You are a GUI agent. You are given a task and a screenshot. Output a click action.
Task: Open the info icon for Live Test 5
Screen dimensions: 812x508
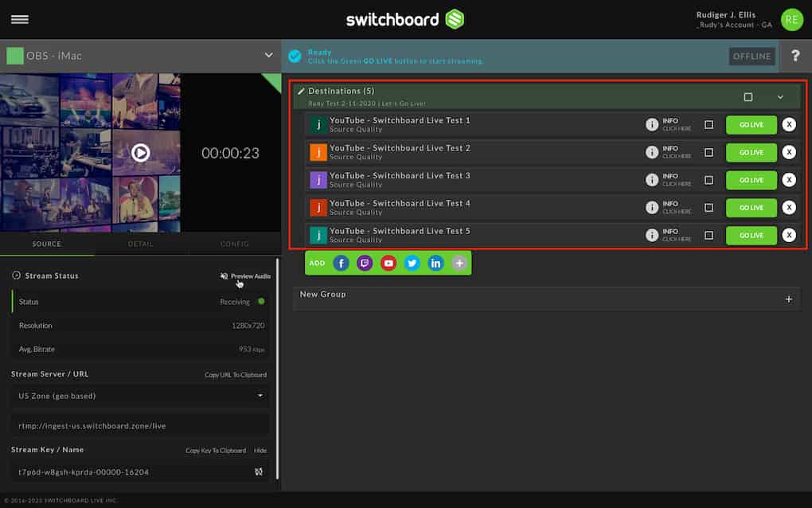tap(651, 235)
